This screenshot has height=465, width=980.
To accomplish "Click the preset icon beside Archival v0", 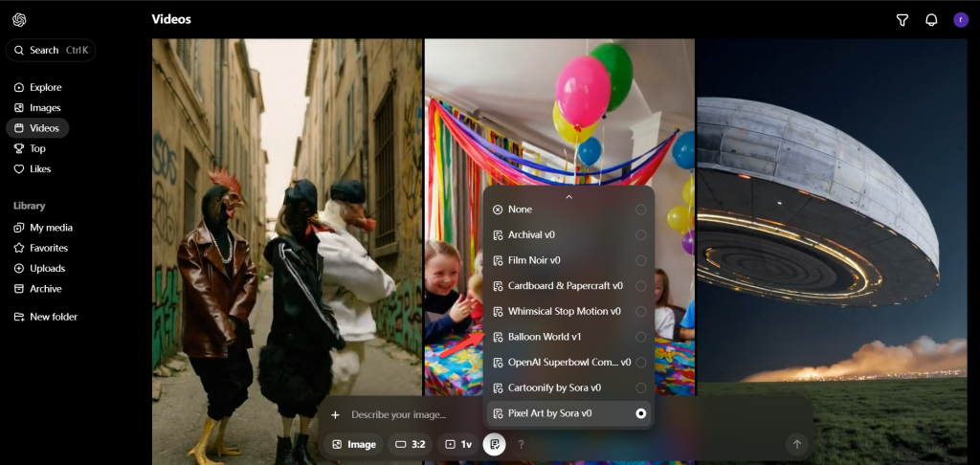I will 498,235.
